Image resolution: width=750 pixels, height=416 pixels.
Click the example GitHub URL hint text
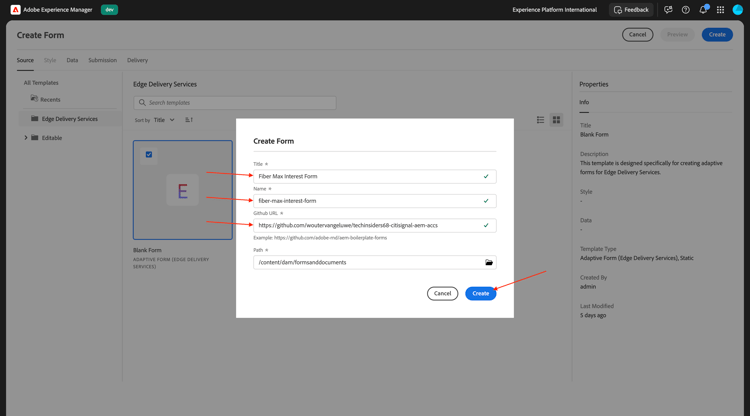tap(320, 238)
